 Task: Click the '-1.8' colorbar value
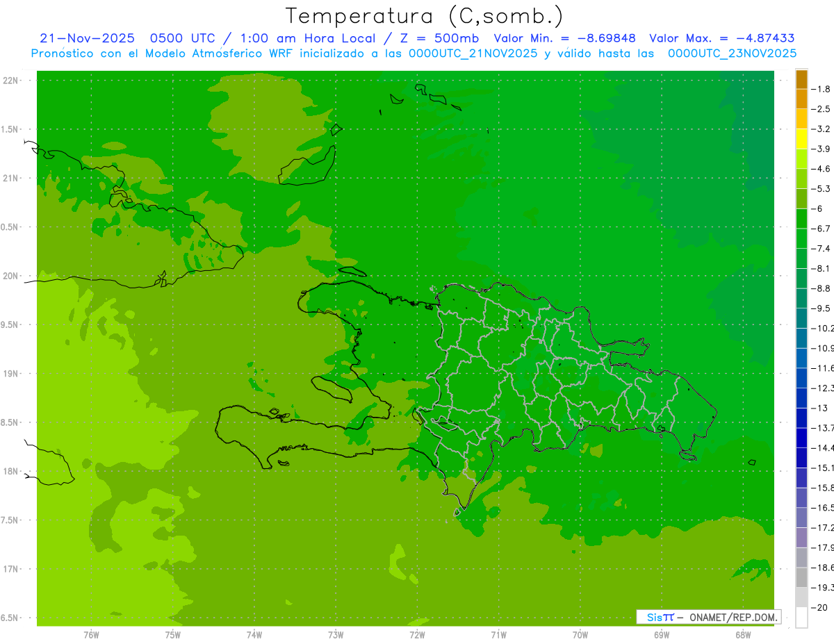pyautogui.click(x=821, y=89)
